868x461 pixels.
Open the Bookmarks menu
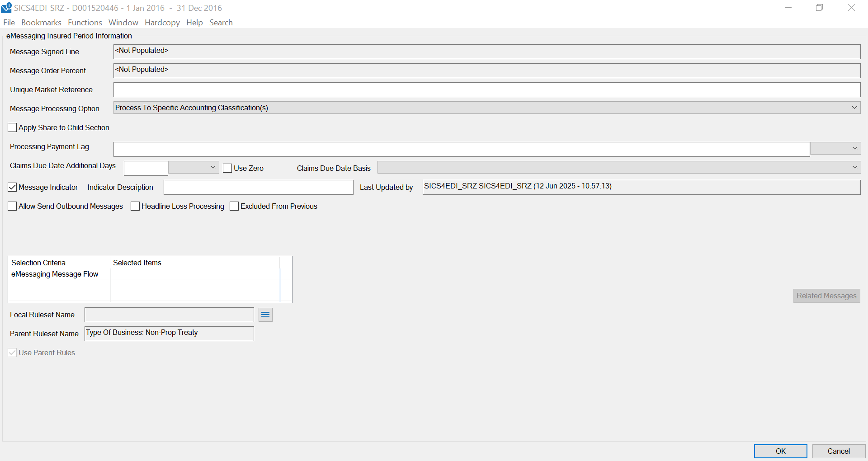coord(41,23)
